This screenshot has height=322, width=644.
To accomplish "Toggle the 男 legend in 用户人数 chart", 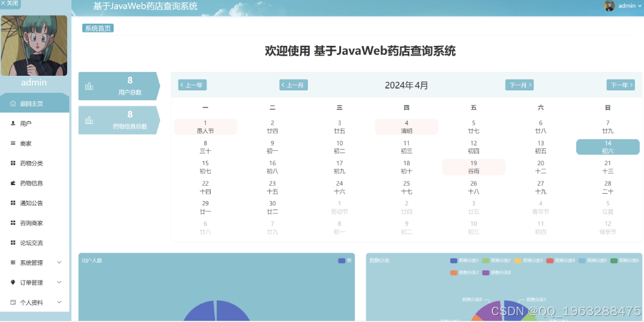I will point(345,260).
